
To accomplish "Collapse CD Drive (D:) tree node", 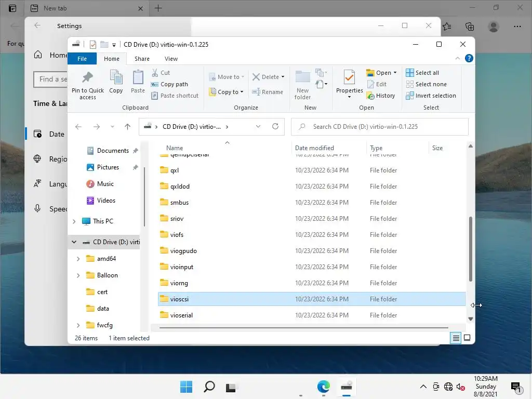I will [x=74, y=242].
